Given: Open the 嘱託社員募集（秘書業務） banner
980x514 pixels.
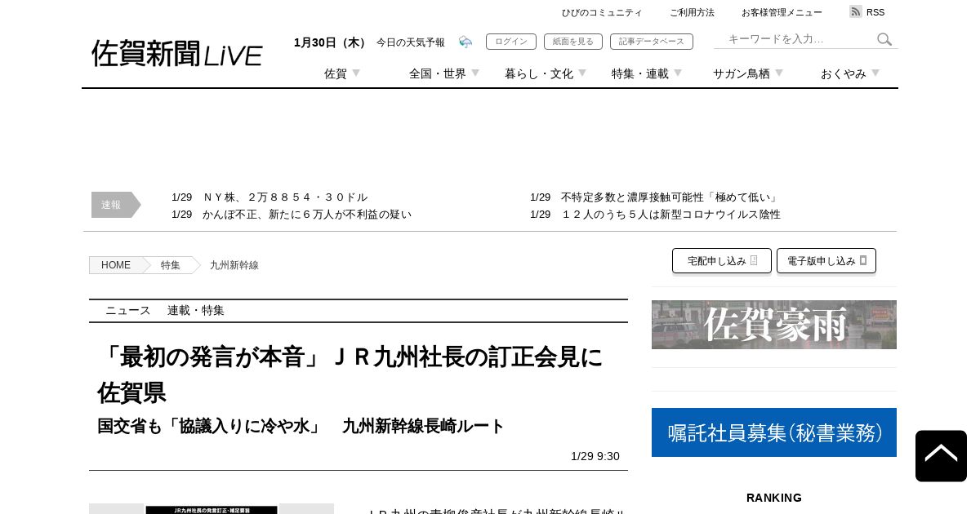Looking at the screenshot, I should click(x=774, y=432).
